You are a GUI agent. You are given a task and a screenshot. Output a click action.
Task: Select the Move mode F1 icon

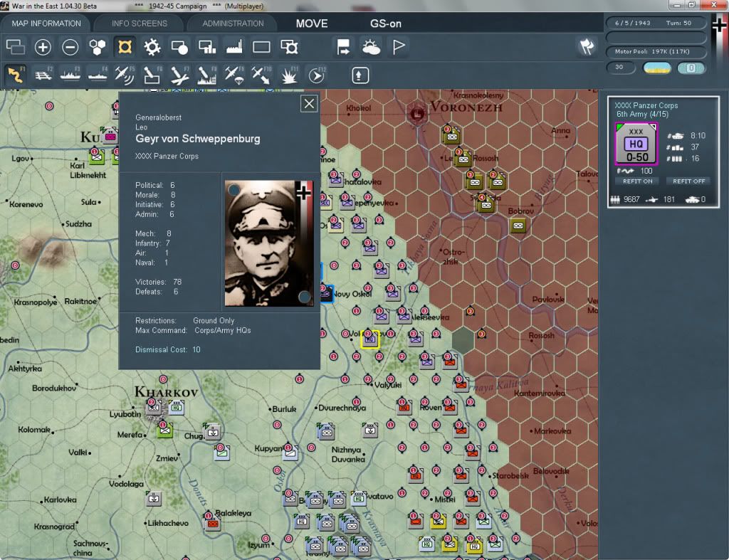[x=16, y=75]
